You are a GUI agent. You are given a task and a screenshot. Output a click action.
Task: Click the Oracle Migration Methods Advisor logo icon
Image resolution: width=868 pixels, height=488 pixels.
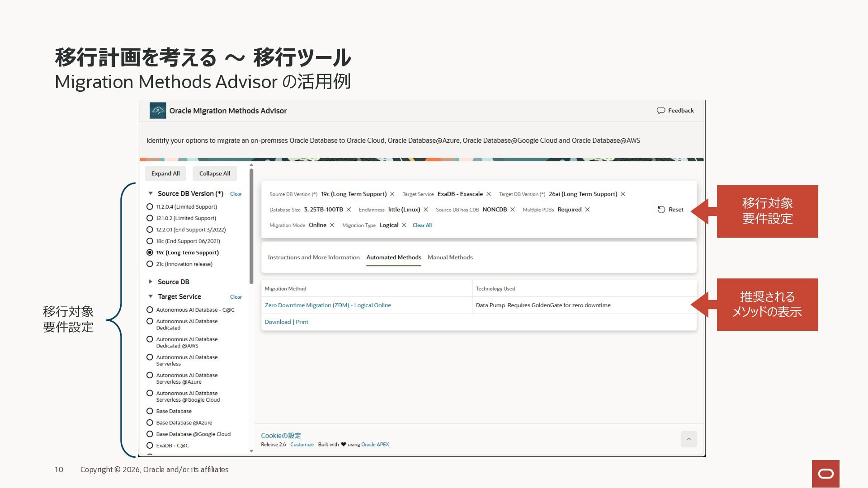click(158, 111)
